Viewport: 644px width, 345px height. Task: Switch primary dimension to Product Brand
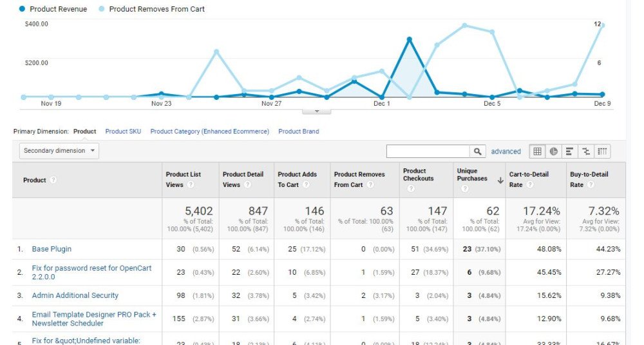(299, 132)
